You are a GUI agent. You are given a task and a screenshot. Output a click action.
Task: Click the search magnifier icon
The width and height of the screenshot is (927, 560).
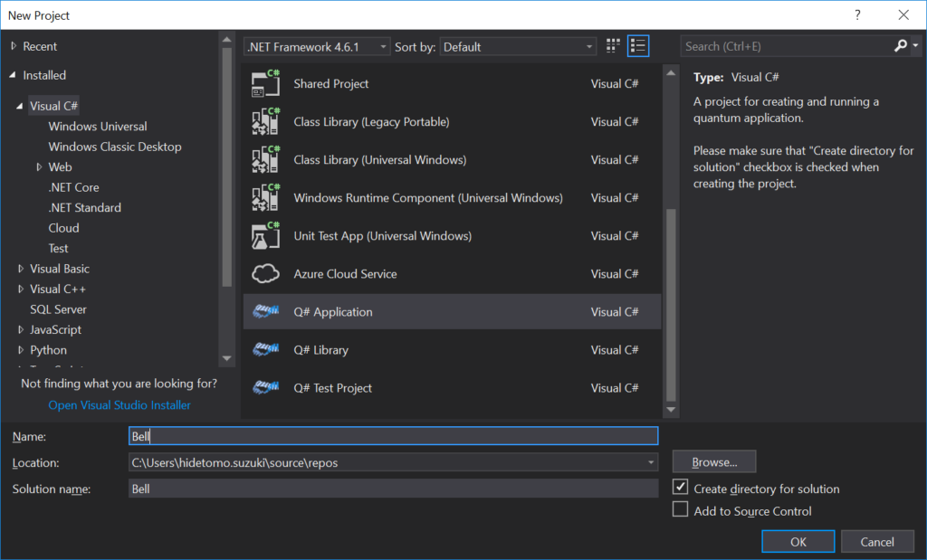coord(901,45)
